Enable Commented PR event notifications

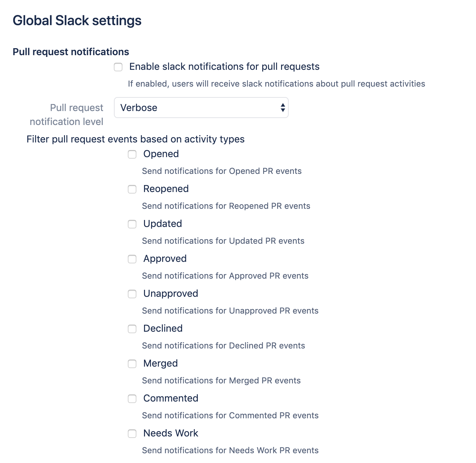(132, 399)
